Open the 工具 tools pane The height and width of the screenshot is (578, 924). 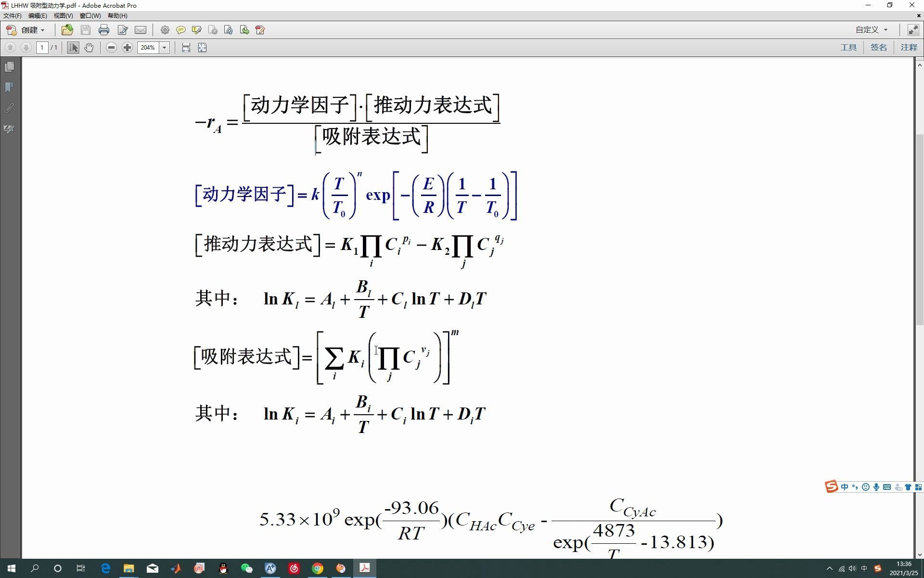pyautogui.click(x=848, y=47)
